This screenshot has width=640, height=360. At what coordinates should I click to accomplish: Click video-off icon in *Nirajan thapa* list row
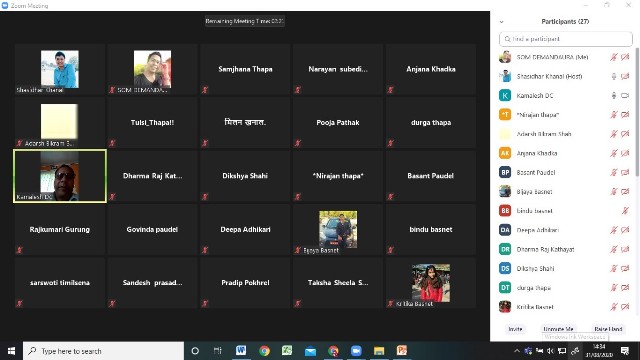625,115
